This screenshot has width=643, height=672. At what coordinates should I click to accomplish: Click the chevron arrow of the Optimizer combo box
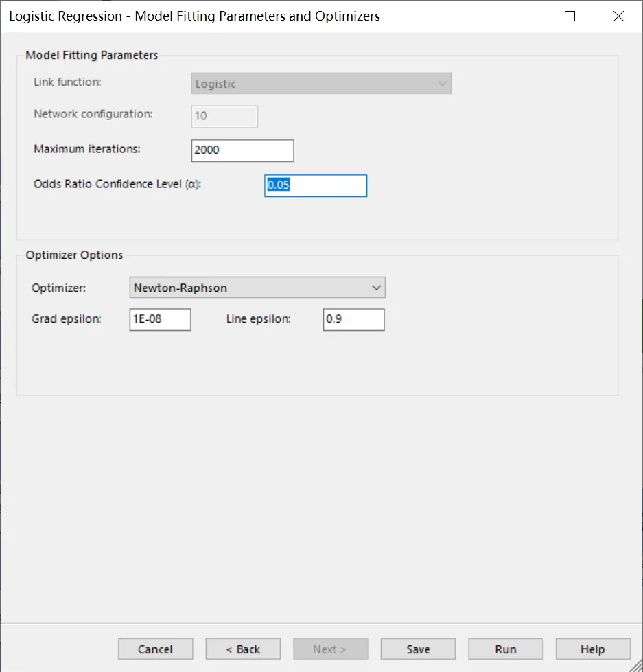click(376, 288)
